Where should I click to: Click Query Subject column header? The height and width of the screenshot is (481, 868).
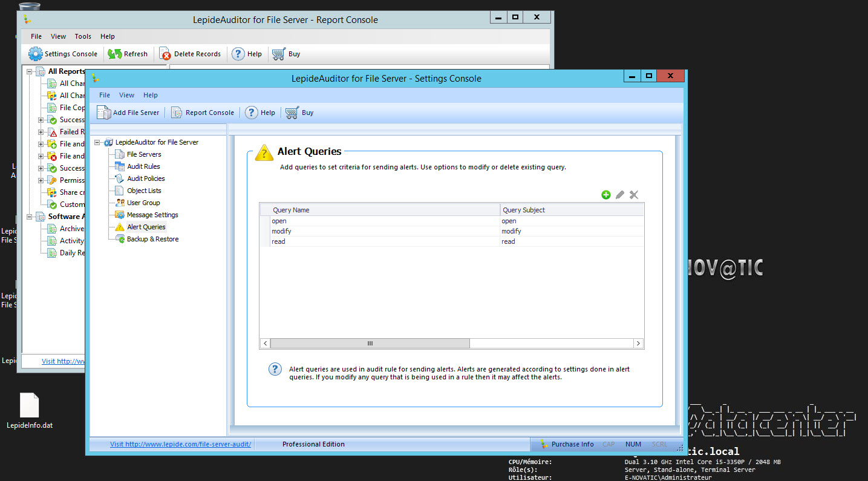click(x=572, y=210)
